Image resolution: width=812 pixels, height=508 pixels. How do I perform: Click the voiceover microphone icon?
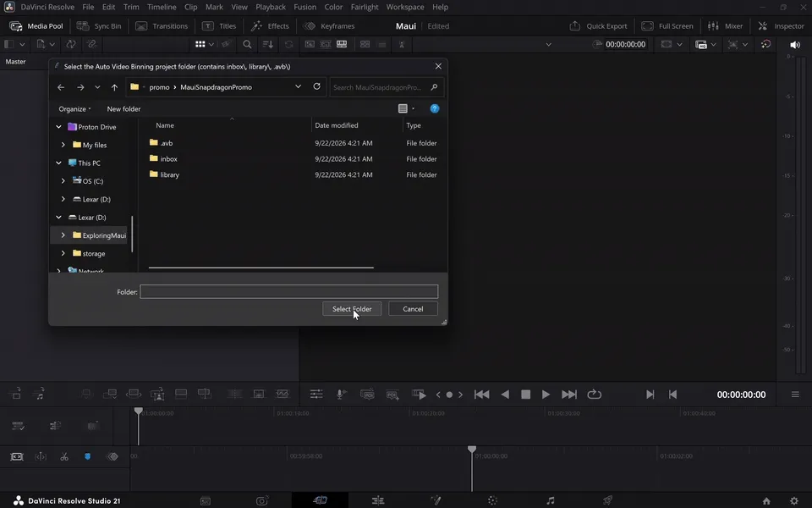click(341, 395)
